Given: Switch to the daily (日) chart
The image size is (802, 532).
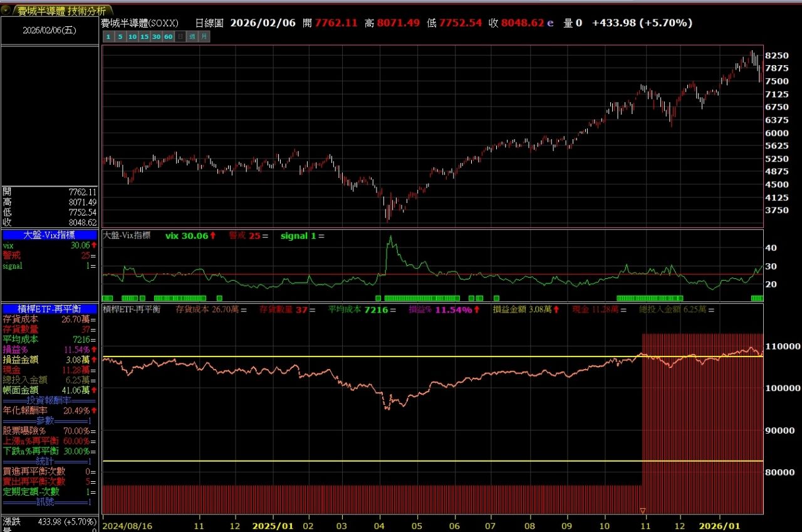Looking at the screenshot, I should pyautogui.click(x=180, y=37).
